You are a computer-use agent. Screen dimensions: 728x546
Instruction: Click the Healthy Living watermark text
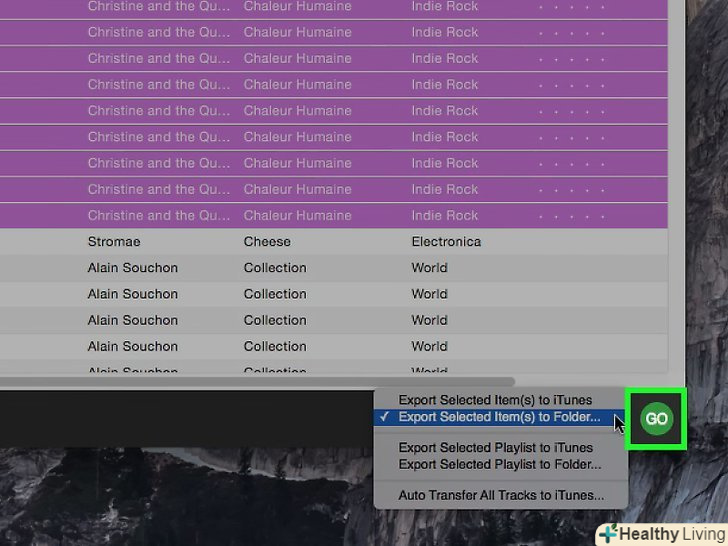[672, 534]
